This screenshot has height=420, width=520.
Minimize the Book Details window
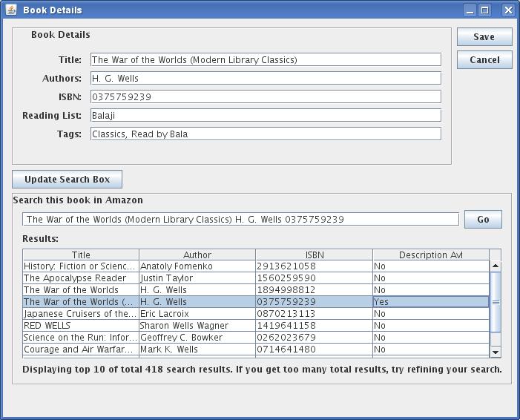(x=470, y=10)
